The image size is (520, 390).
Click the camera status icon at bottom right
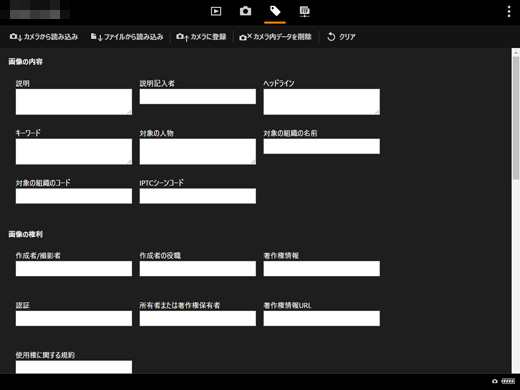pos(495,381)
